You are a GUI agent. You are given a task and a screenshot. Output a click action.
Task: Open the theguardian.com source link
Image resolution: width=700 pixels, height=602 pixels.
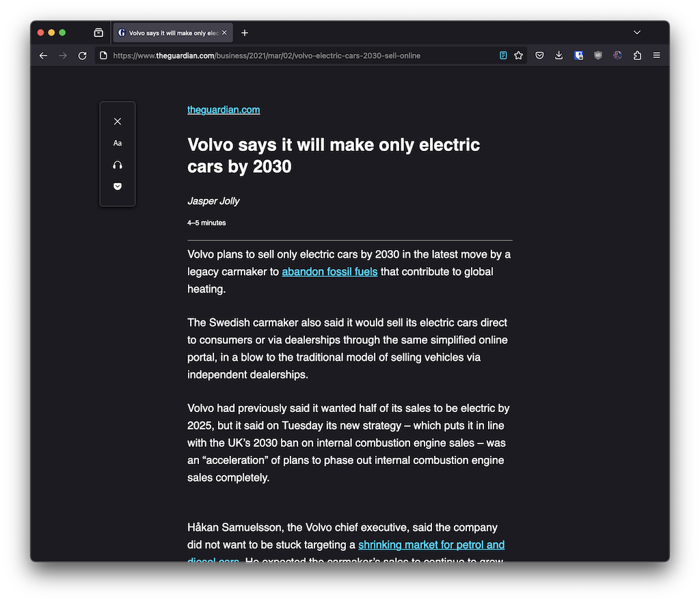(224, 110)
